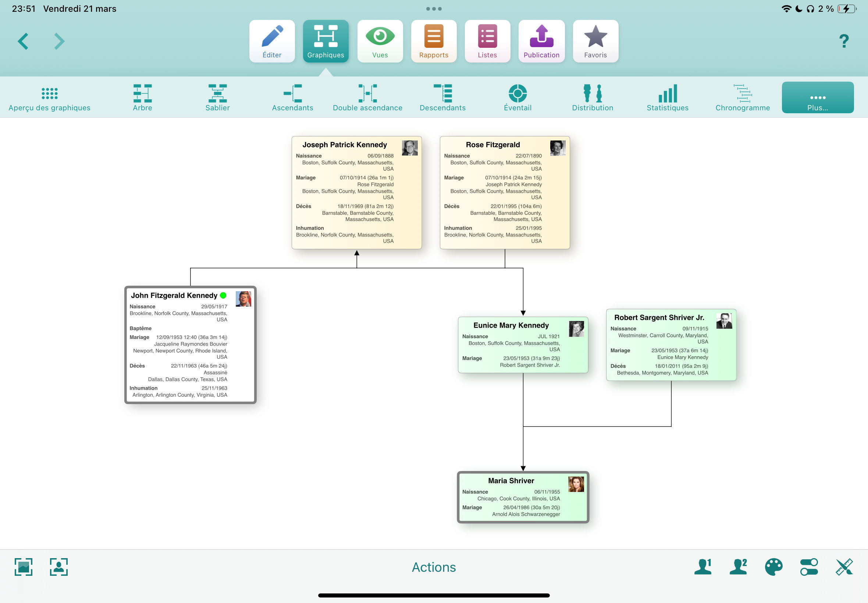Switch to Double ascendance chart
The width and height of the screenshot is (868, 603).
[x=368, y=98]
